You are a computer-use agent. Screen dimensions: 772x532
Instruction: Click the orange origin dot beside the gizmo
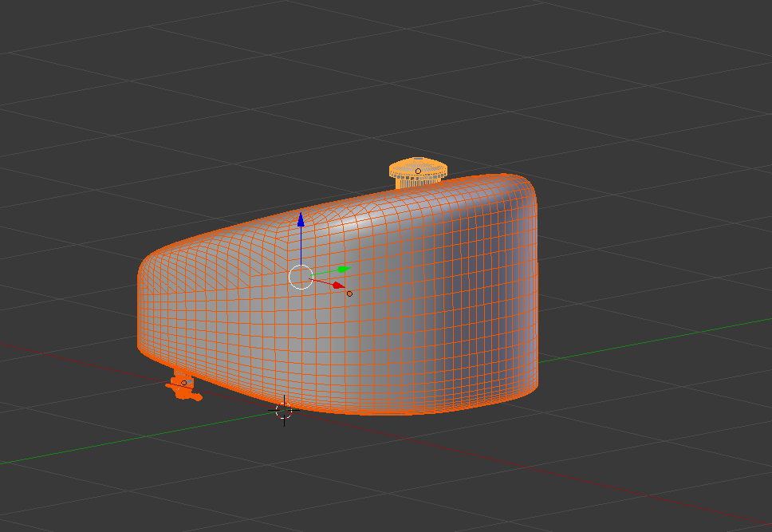click(349, 293)
